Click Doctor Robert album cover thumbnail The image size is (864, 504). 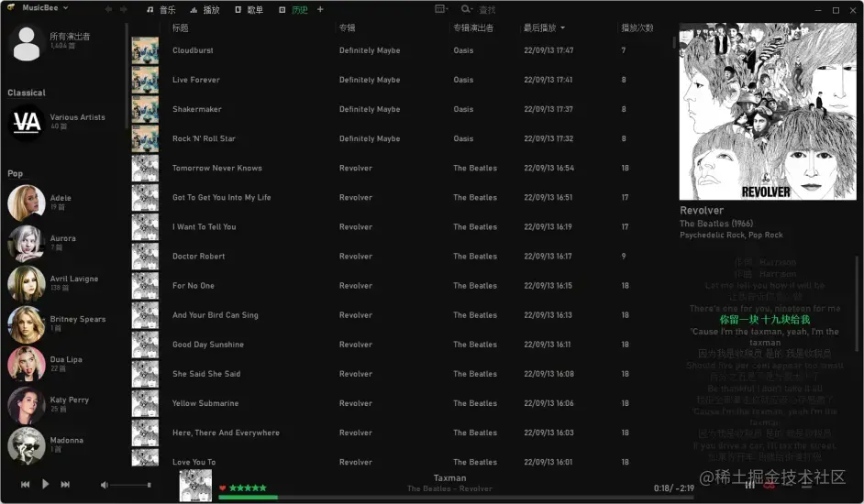pos(145,257)
